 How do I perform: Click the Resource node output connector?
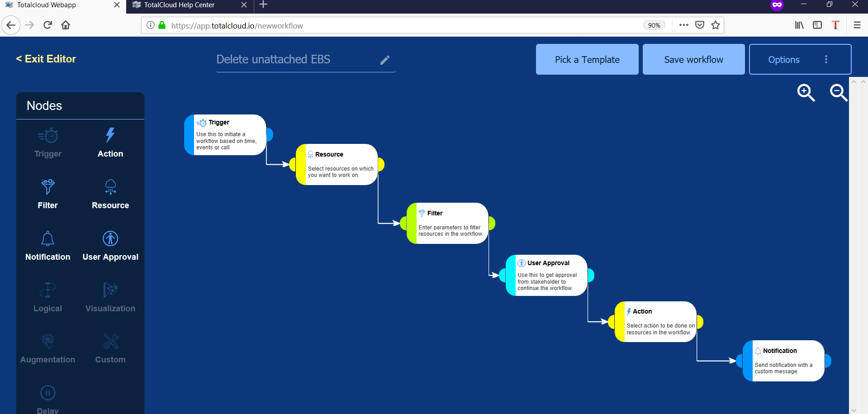381,165
